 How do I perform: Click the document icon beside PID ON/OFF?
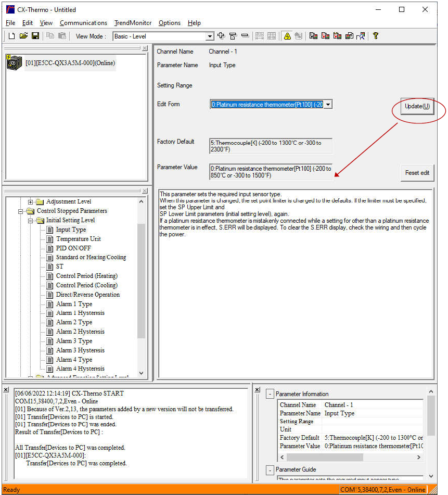click(x=50, y=248)
